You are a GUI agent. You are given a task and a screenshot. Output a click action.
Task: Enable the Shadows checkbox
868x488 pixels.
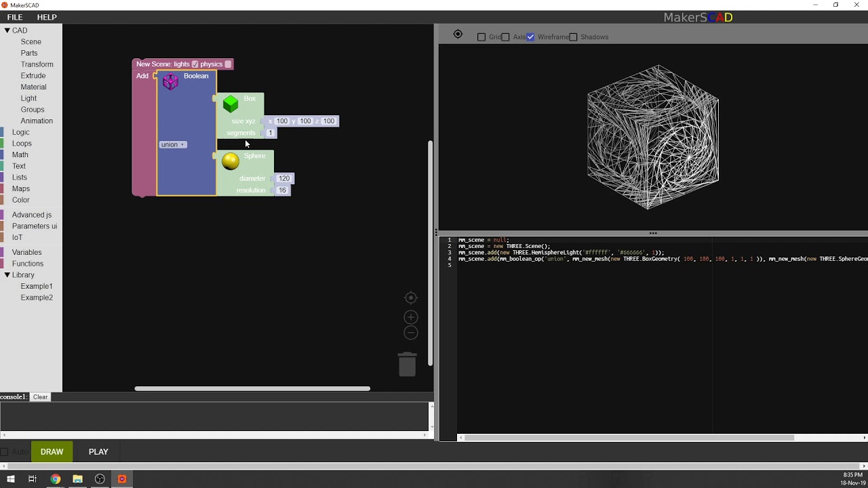click(x=573, y=37)
